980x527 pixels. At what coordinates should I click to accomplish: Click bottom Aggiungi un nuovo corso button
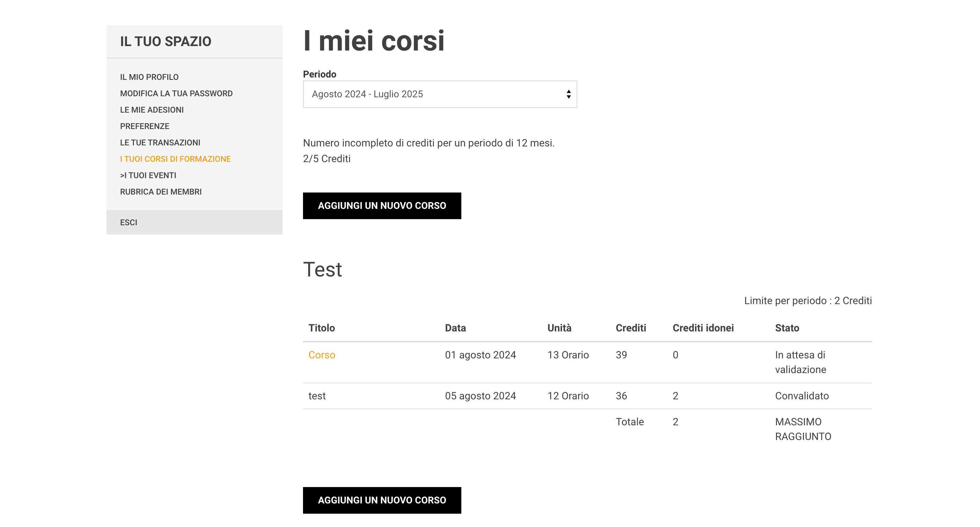click(381, 500)
